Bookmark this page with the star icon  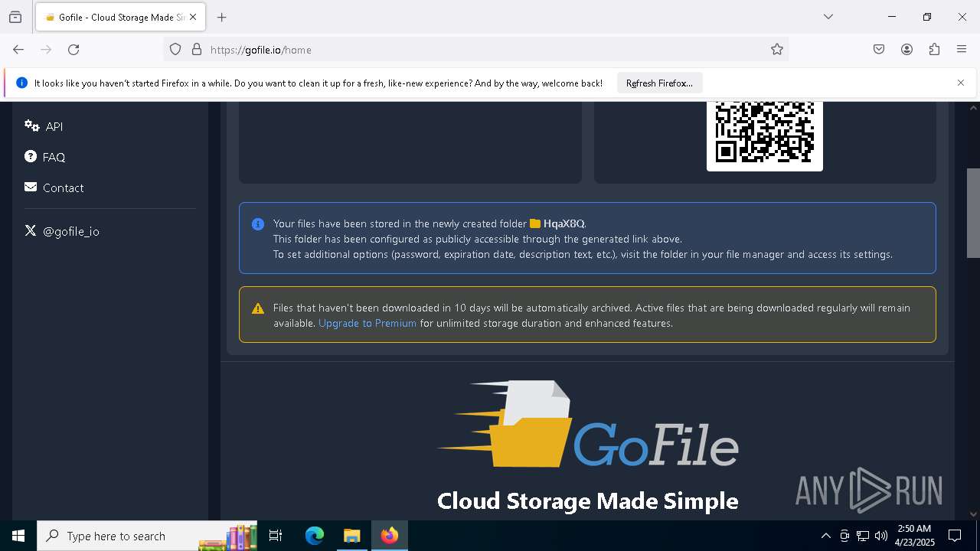click(x=777, y=50)
